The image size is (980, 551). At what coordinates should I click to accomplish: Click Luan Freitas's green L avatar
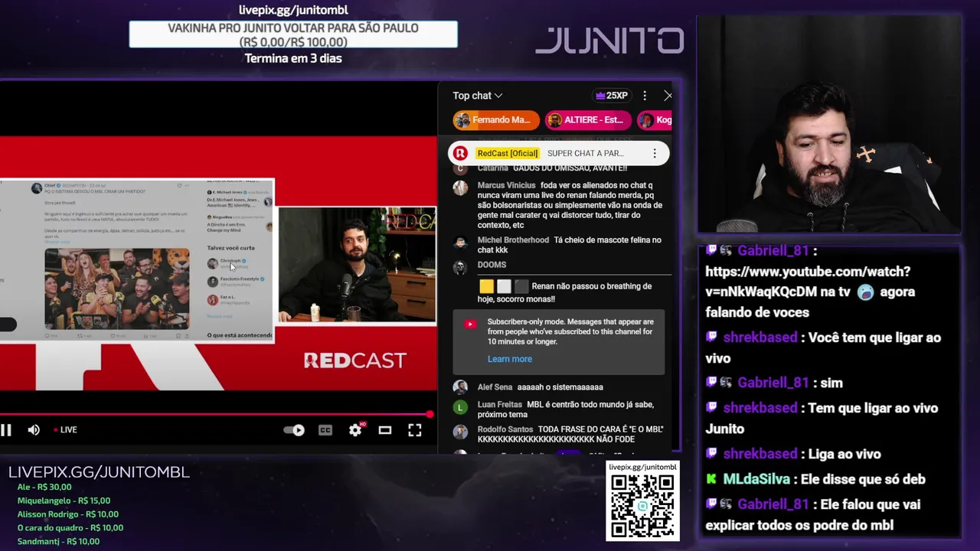[x=460, y=407]
